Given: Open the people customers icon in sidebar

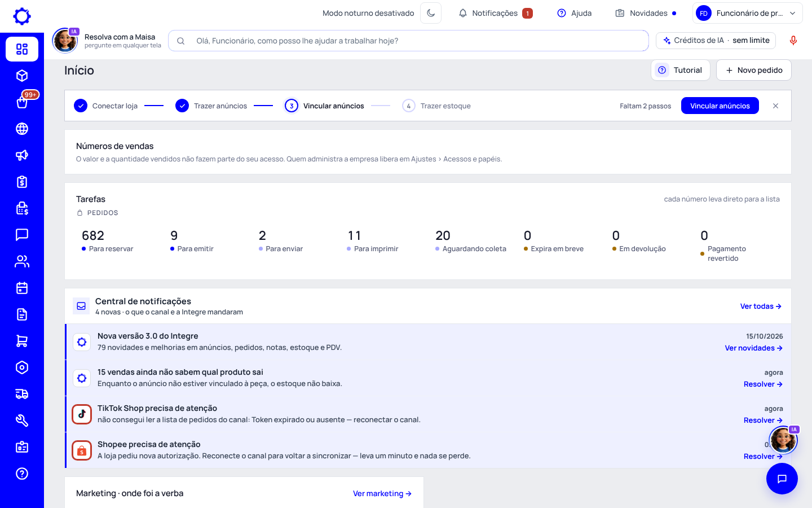Looking at the screenshot, I should point(22,261).
